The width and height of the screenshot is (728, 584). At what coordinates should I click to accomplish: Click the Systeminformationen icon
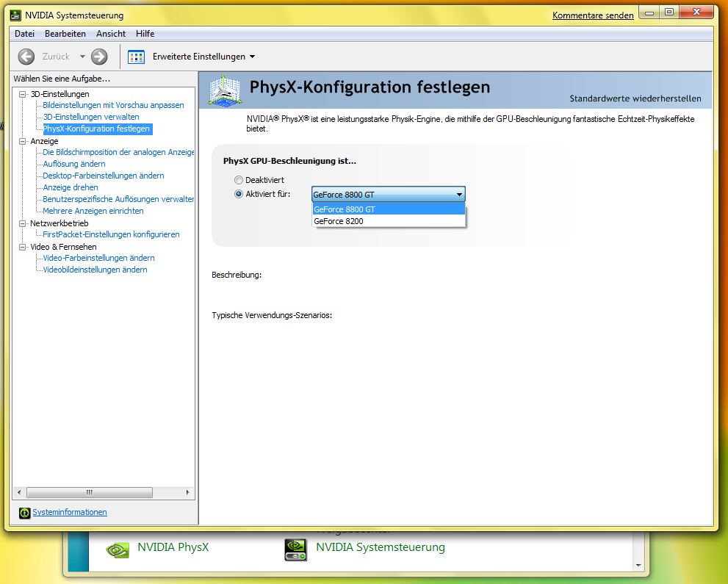(x=24, y=513)
